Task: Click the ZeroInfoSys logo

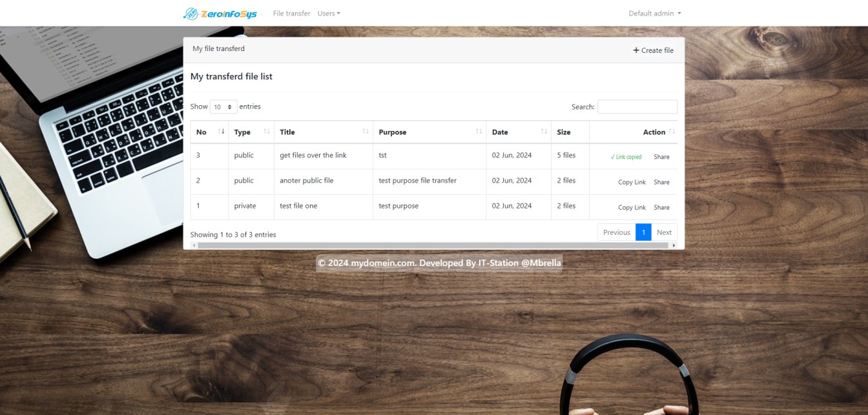Action: coord(220,14)
